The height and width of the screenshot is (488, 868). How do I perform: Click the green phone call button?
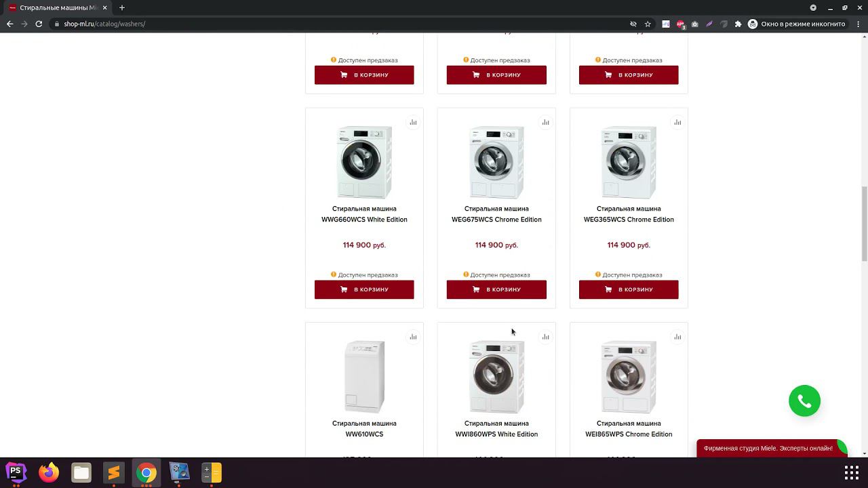(x=804, y=401)
